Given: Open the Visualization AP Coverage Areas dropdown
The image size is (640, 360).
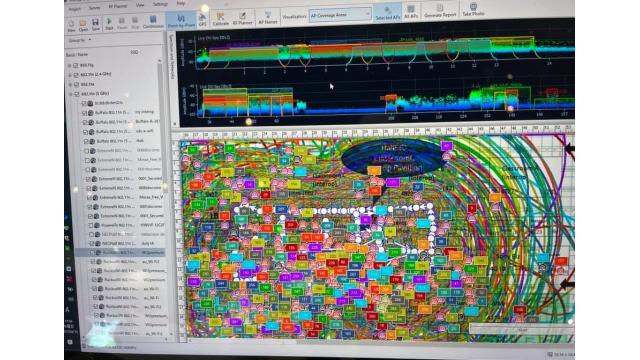Looking at the screenshot, I should coord(340,15).
